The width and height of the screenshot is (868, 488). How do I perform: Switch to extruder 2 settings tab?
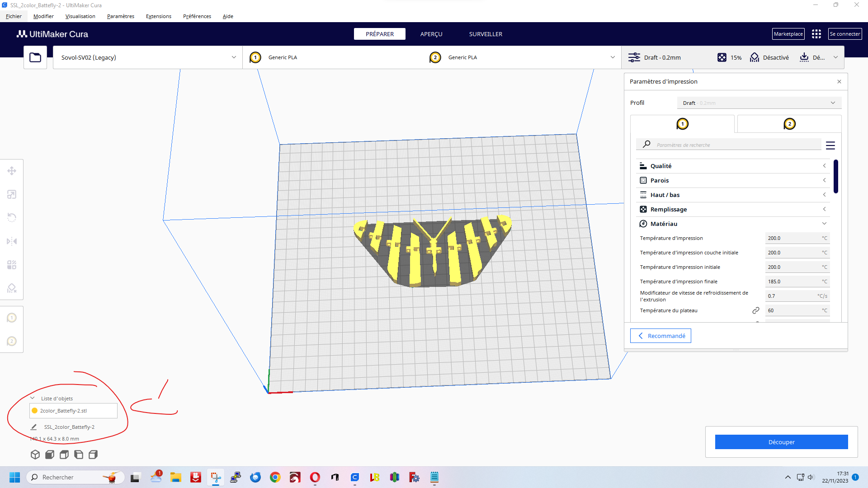click(x=789, y=124)
